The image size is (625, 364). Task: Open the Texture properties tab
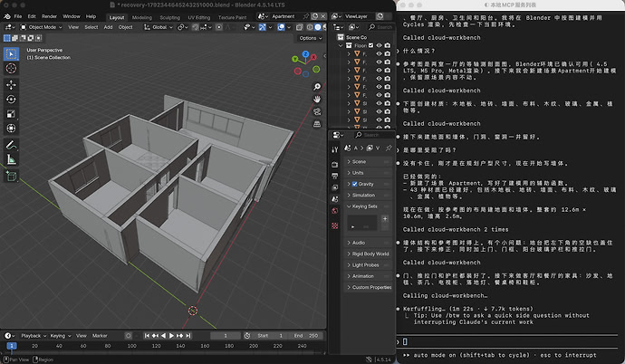[335, 225]
